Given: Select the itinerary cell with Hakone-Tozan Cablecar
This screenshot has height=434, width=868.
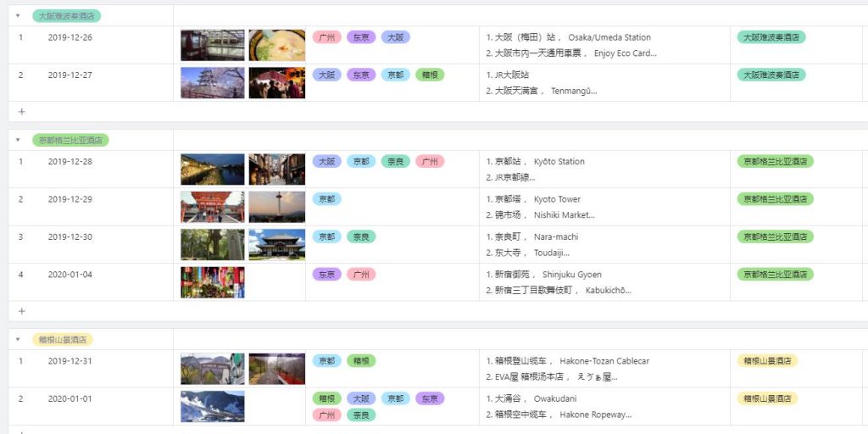Looking at the screenshot, I should point(604,369).
